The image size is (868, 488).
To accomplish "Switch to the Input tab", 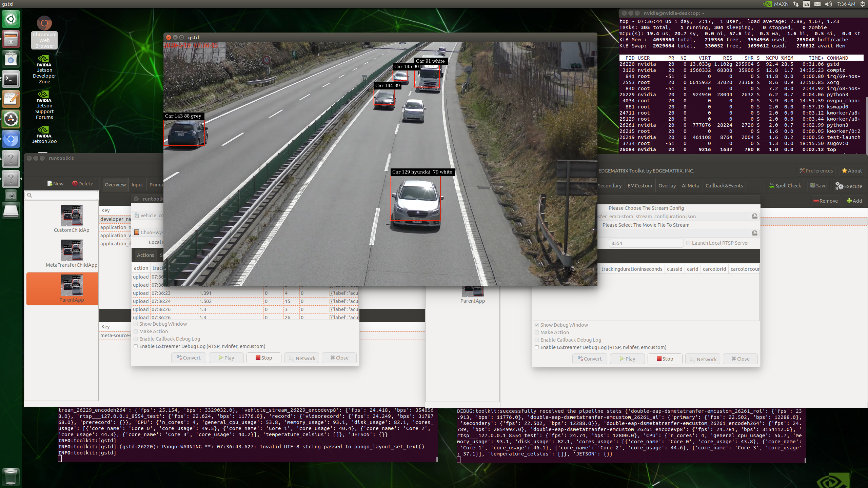I will coord(137,185).
